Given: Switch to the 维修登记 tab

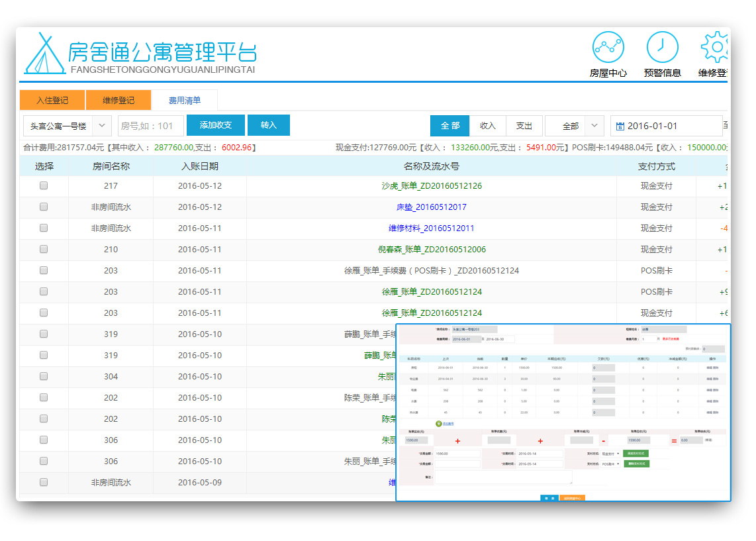Looking at the screenshot, I should point(118,100).
